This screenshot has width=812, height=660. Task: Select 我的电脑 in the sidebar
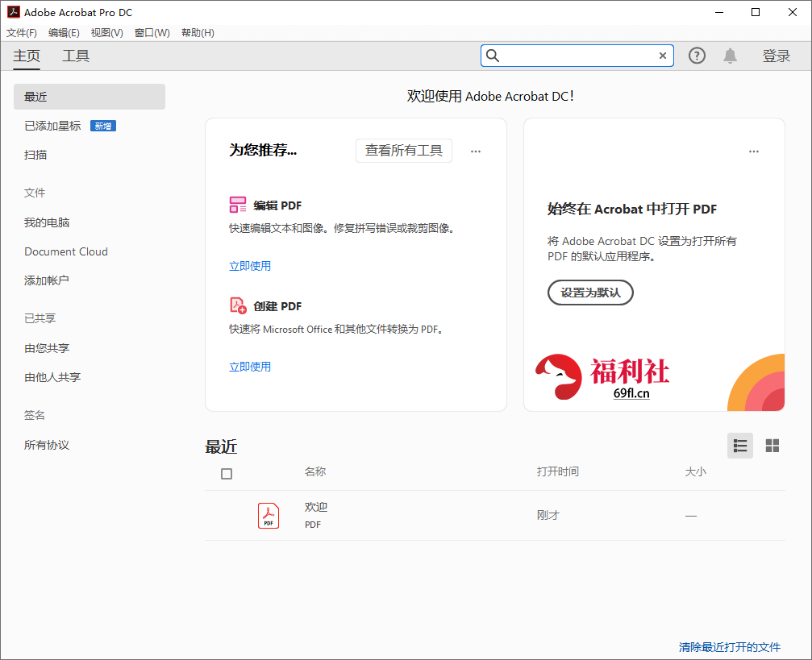tap(47, 222)
